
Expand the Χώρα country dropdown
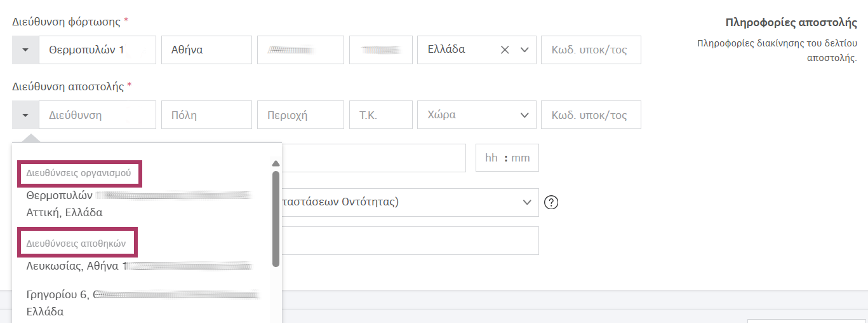(524, 115)
